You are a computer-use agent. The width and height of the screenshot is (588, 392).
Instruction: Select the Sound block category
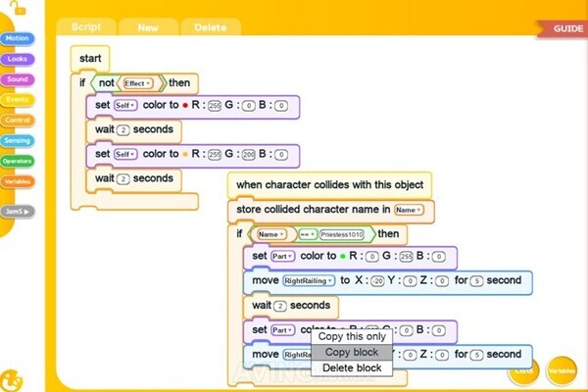point(17,79)
